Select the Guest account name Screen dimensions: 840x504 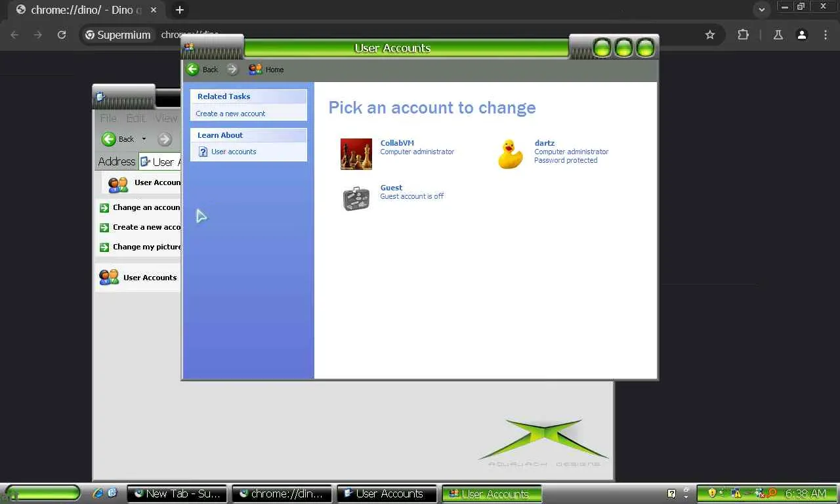click(391, 188)
